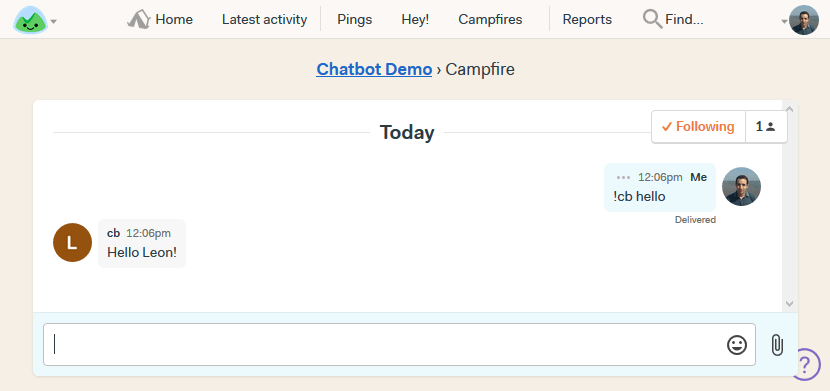Show people list with the 1 person icon
Image resolution: width=830 pixels, height=391 pixels.
[x=766, y=126]
